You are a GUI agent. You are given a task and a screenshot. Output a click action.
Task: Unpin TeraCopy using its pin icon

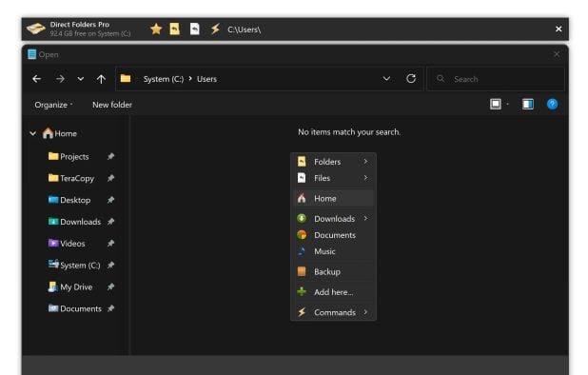[110, 178]
